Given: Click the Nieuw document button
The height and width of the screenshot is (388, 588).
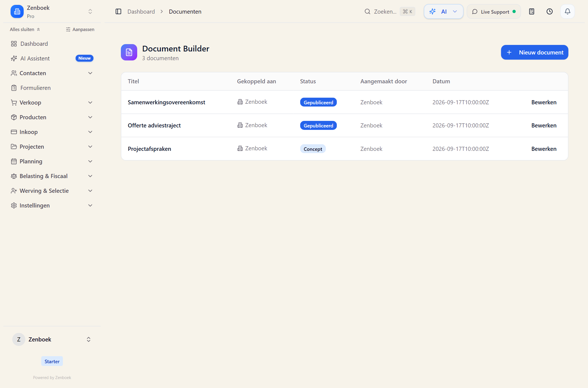Looking at the screenshot, I should (534, 52).
